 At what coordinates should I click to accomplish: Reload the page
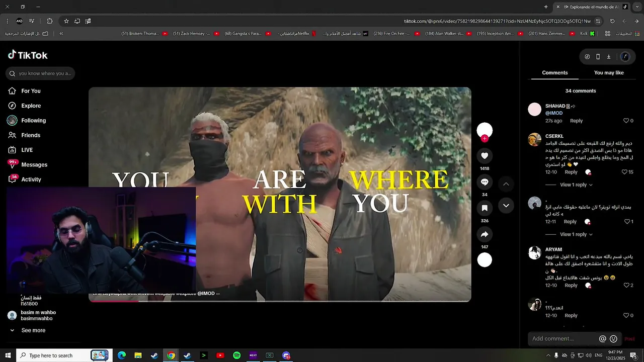point(612,21)
